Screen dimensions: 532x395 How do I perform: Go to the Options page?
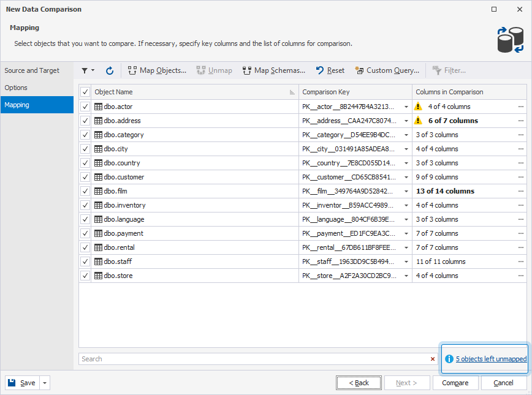point(17,88)
